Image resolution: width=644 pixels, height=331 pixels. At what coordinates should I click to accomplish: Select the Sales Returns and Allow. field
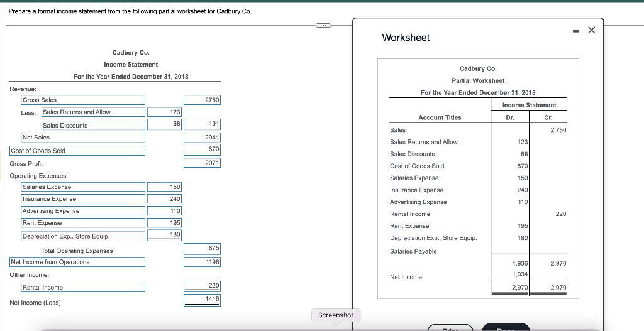tap(93, 112)
